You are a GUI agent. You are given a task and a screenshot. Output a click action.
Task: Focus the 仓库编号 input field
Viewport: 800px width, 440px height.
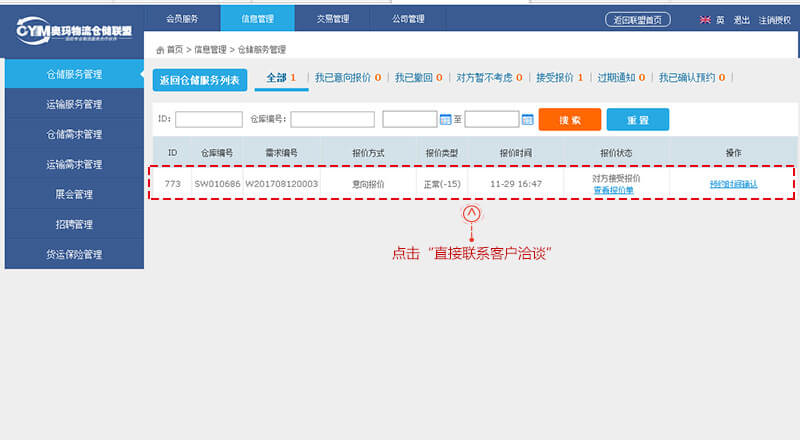coord(332,119)
